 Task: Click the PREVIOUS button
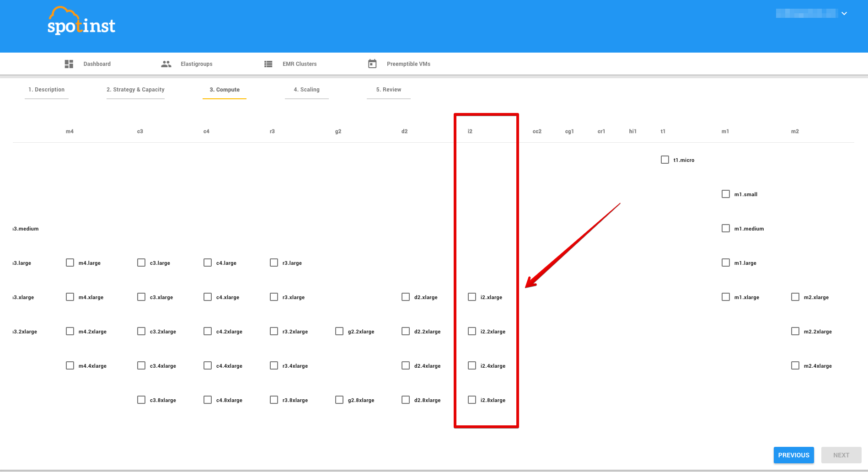click(793, 455)
